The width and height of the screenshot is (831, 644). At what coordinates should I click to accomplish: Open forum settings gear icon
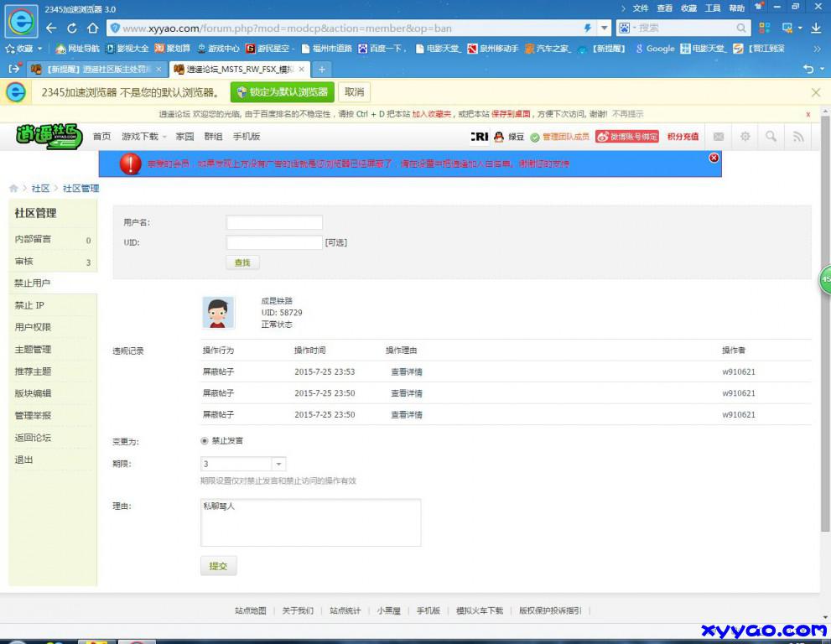(745, 137)
